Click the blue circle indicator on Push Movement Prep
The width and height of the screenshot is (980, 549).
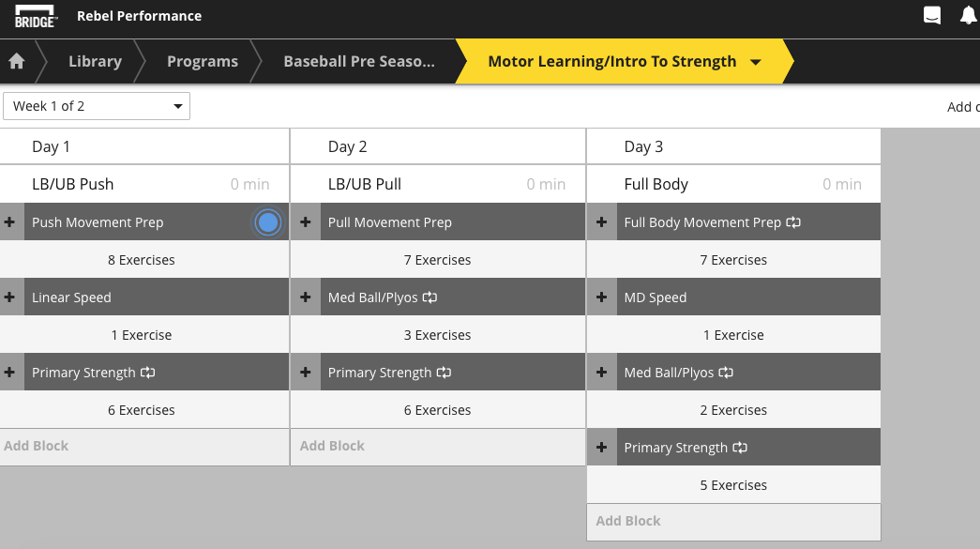click(268, 222)
